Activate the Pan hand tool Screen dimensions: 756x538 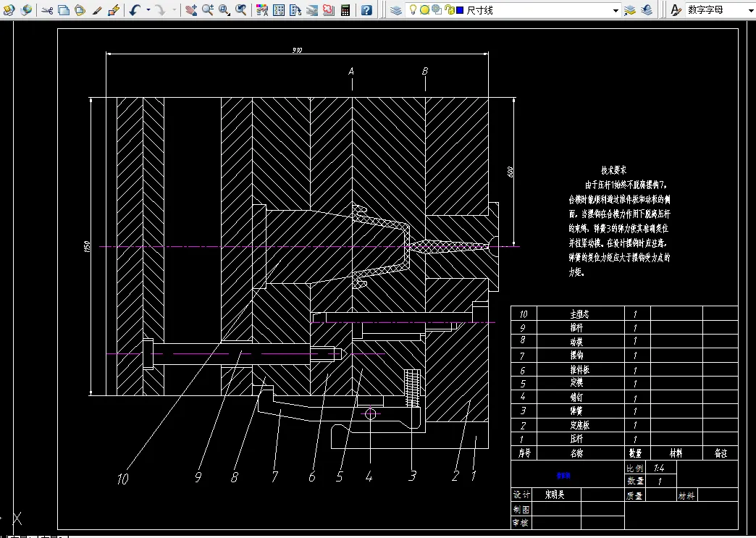[191, 9]
